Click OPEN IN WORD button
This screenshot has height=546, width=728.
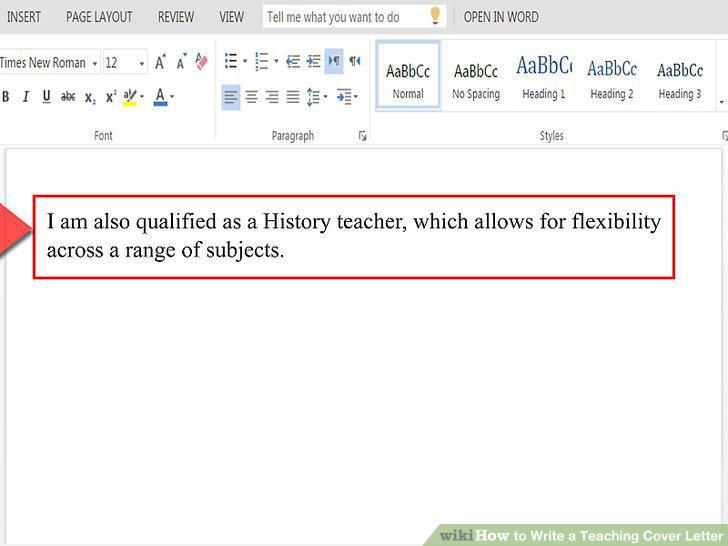[x=501, y=17]
